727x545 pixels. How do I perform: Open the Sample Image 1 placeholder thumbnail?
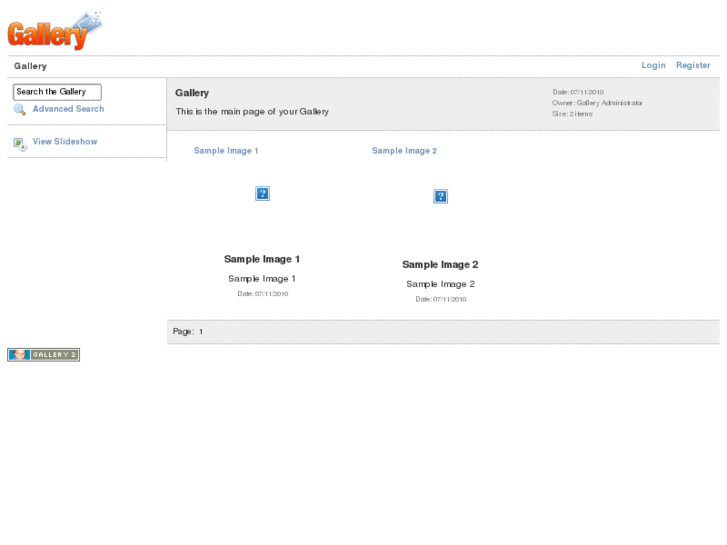[262, 193]
